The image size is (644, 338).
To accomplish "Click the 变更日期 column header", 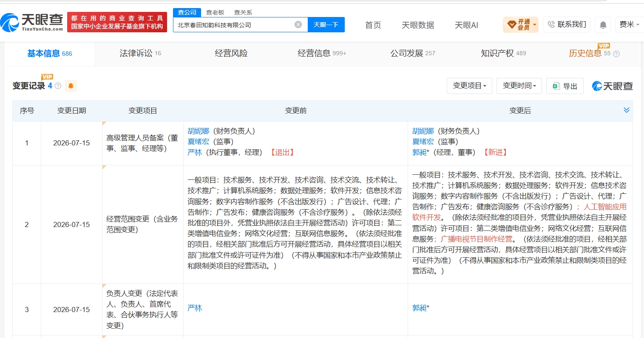I will (72, 111).
